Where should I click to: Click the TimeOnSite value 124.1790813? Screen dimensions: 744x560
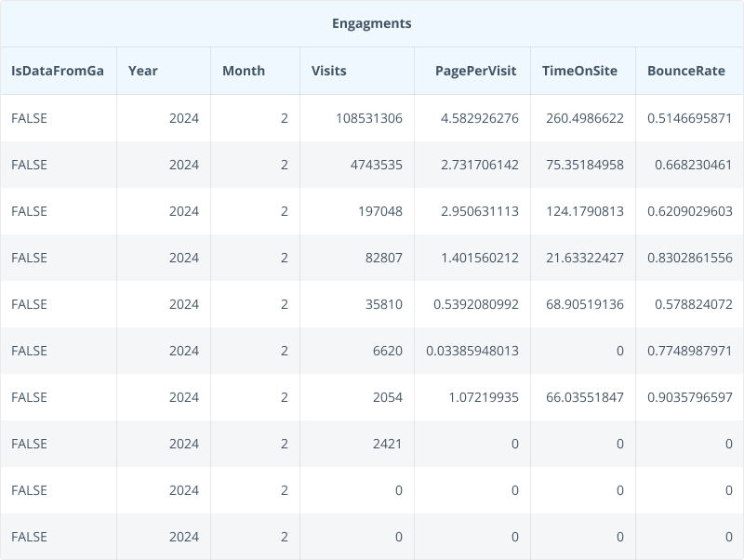pos(585,211)
